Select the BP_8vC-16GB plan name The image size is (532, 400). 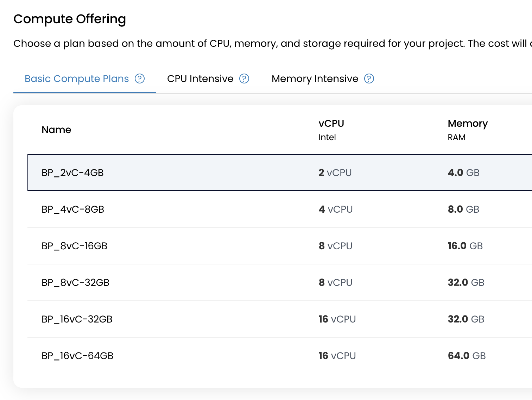tap(74, 246)
